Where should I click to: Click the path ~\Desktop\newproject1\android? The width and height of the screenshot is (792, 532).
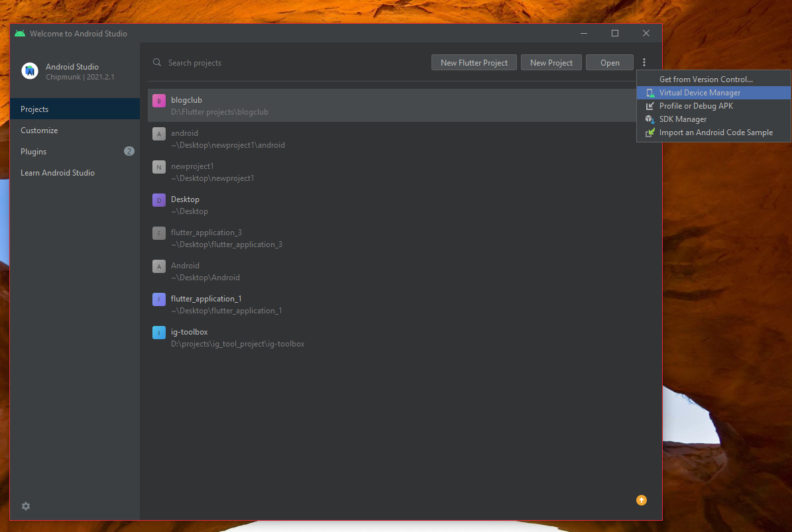228,145
